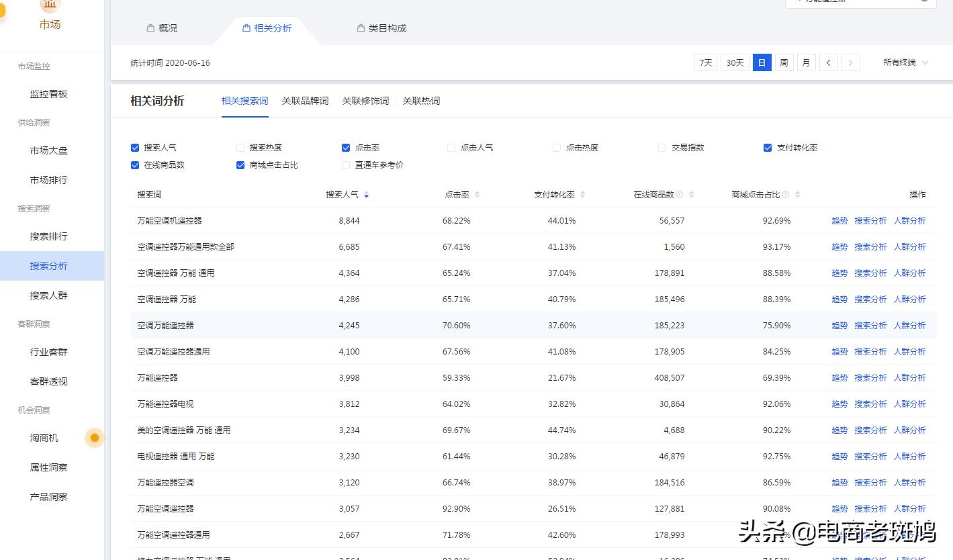Click the help icon next to 商城点击占比
Viewport: 953px width, 560px height.
click(784, 194)
